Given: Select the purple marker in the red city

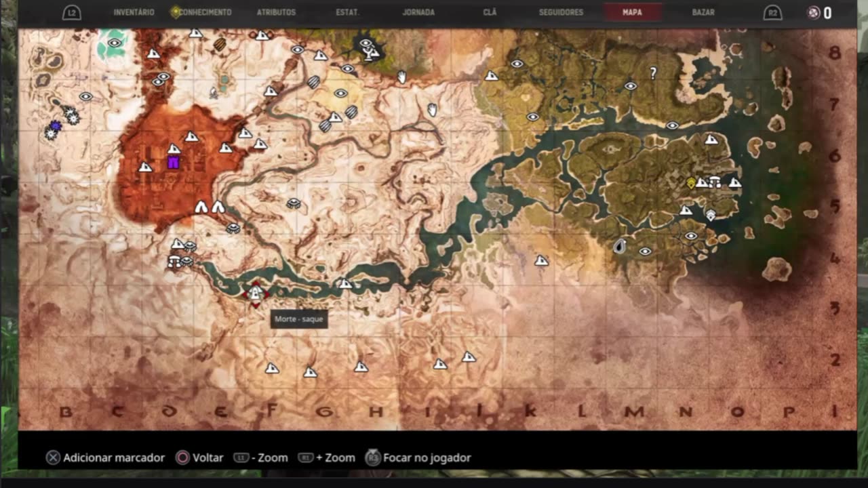Looking at the screenshot, I should (x=174, y=162).
